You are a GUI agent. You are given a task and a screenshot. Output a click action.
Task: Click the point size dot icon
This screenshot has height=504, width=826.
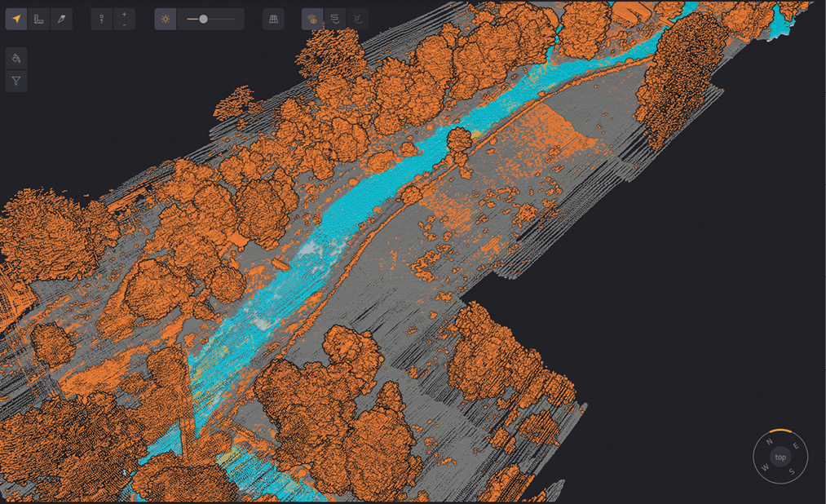point(102,19)
